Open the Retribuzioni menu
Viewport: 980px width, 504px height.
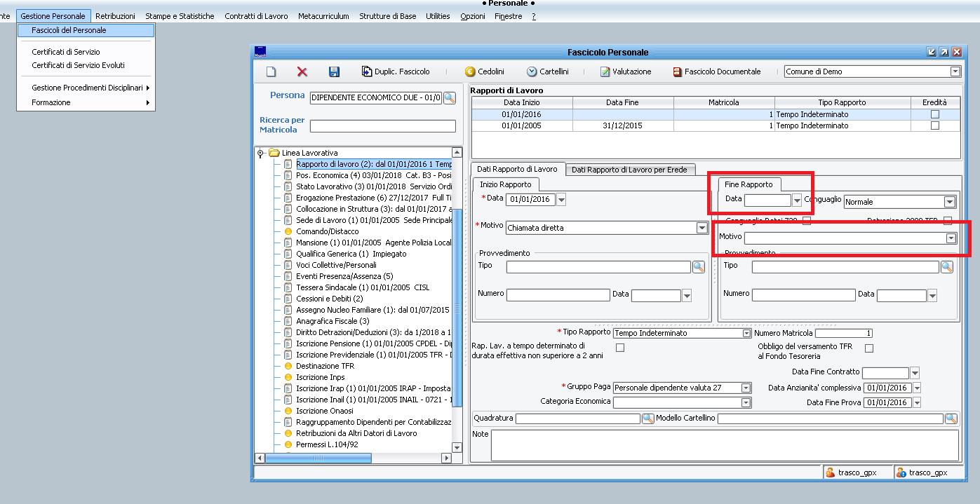(115, 16)
